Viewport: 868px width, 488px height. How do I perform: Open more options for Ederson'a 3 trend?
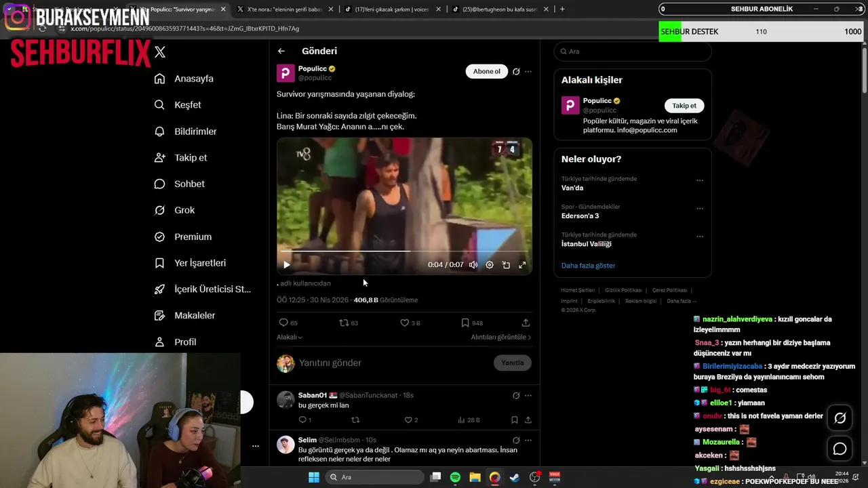(x=700, y=209)
